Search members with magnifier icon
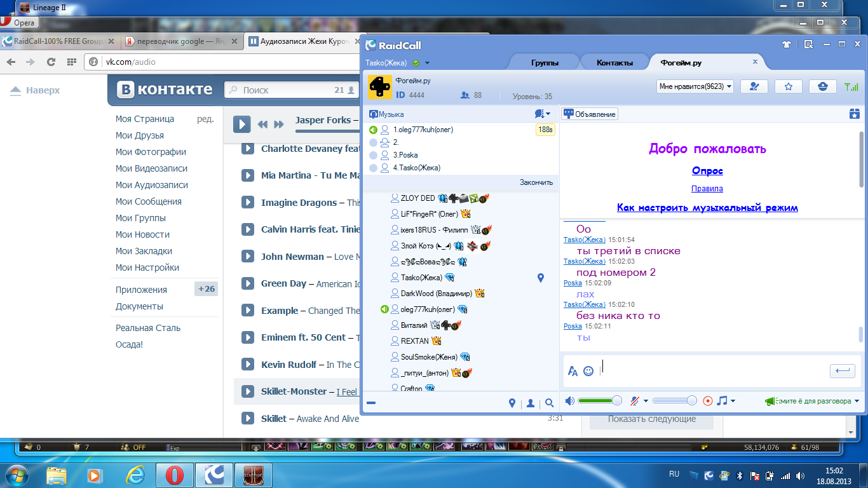 (x=550, y=403)
